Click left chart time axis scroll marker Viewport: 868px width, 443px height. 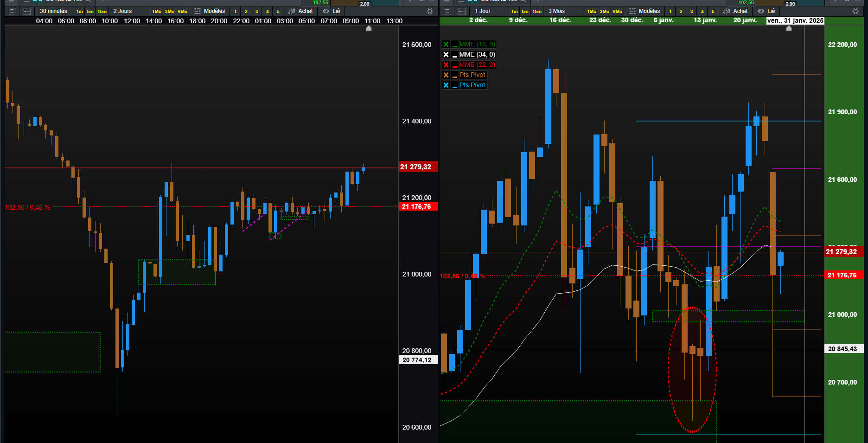369,28
